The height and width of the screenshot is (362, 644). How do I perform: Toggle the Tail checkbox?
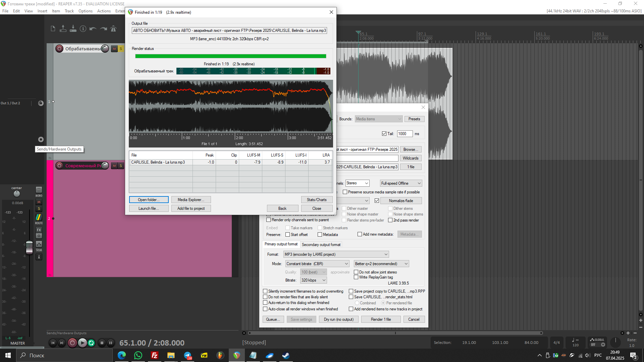coord(384,134)
